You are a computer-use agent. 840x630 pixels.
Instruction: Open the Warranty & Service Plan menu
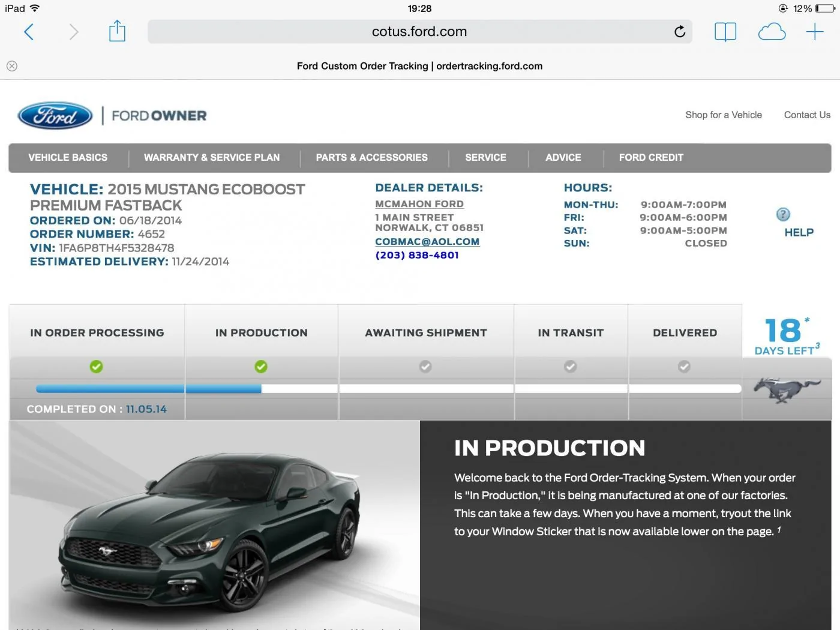(x=212, y=158)
